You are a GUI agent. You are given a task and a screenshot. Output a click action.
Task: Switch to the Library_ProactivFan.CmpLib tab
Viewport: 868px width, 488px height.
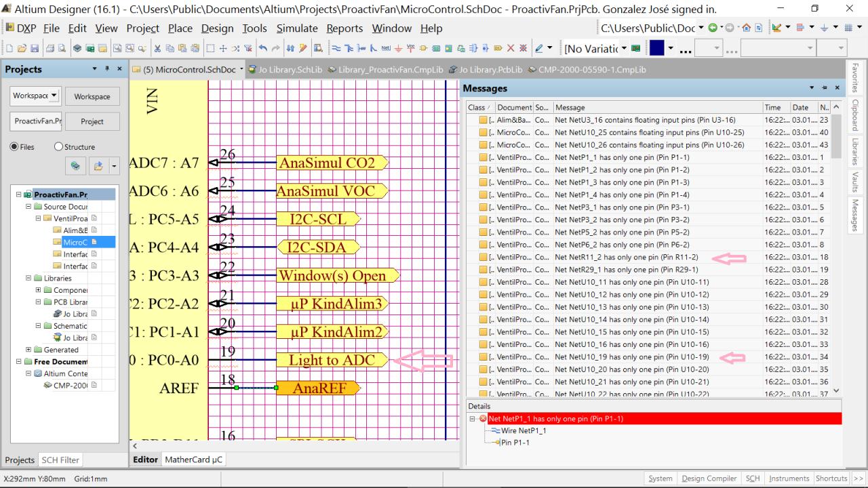pos(384,69)
